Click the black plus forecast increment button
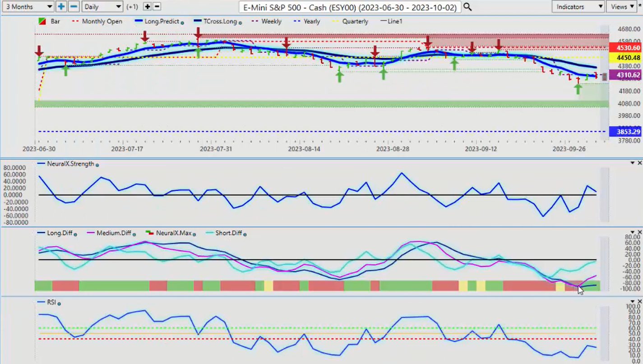This screenshot has height=364, width=643. point(147,7)
